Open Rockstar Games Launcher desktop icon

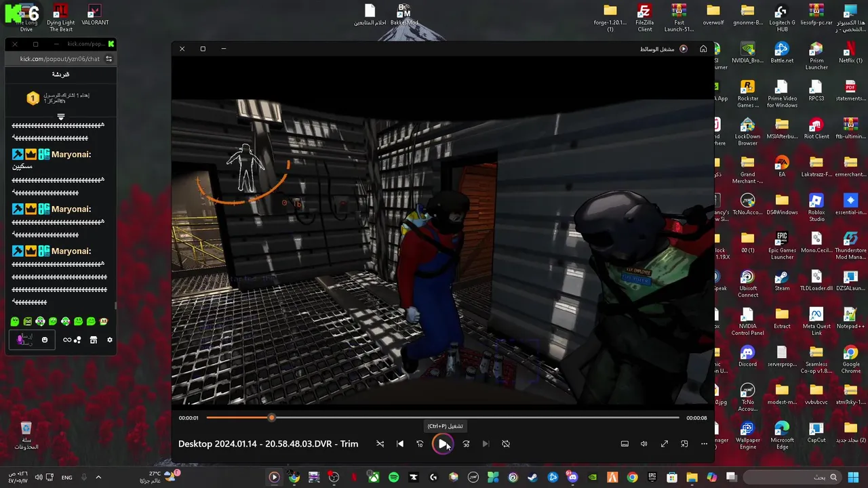click(x=748, y=94)
